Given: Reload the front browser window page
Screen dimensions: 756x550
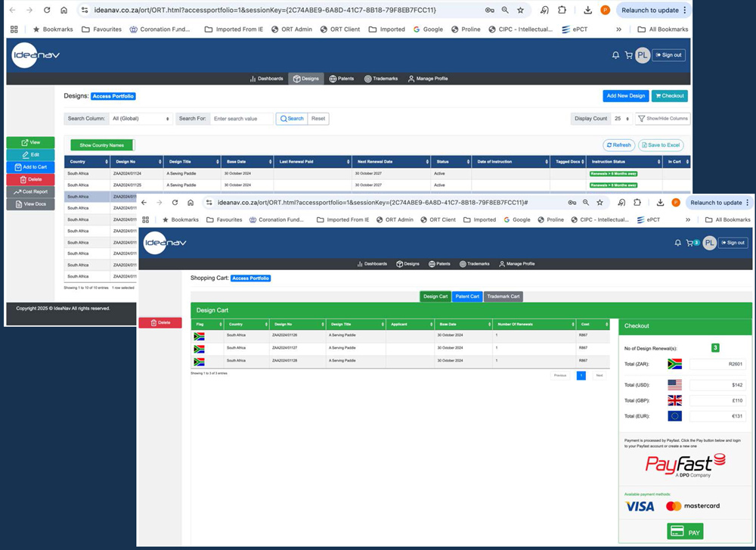Looking at the screenshot, I should coord(175,203).
